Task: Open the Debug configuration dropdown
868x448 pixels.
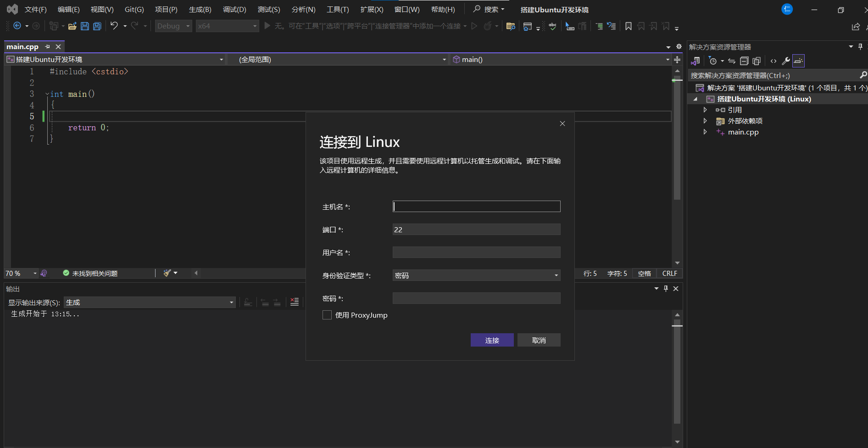Action: (173, 26)
